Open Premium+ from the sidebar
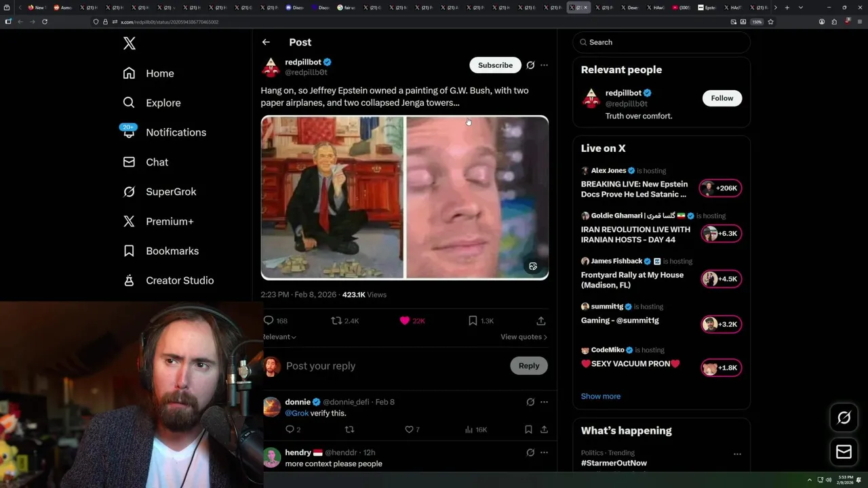 [158, 222]
